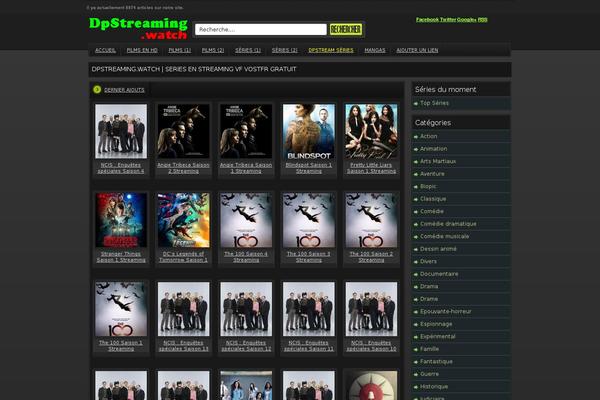Screen dimensions: 600x400
Task: Select the Classique category
Action: coord(433,199)
